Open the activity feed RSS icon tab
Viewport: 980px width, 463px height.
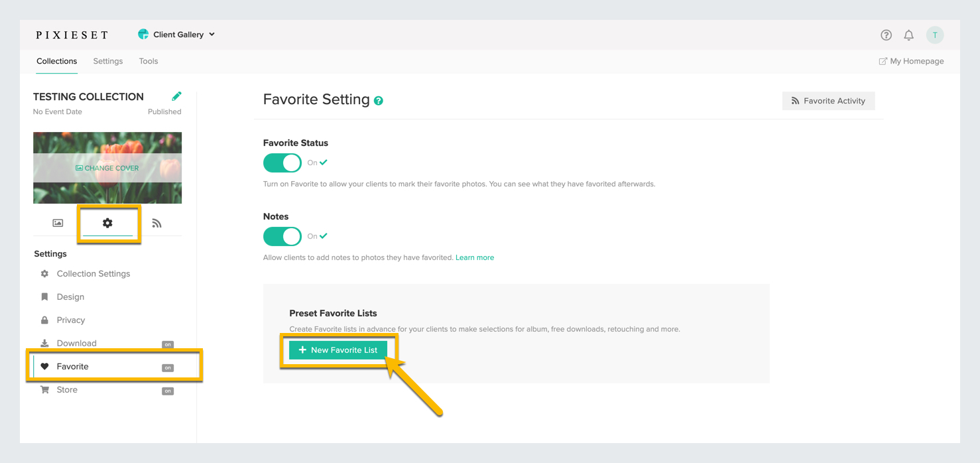click(156, 223)
